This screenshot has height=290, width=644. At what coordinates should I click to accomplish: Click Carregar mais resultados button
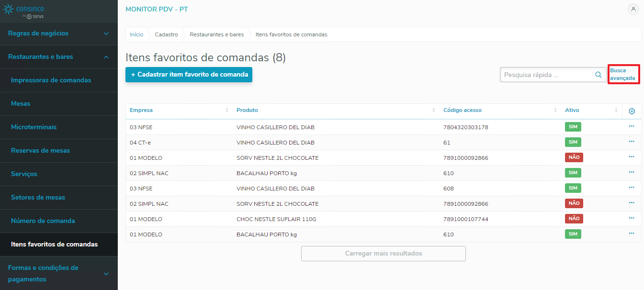(384, 254)
